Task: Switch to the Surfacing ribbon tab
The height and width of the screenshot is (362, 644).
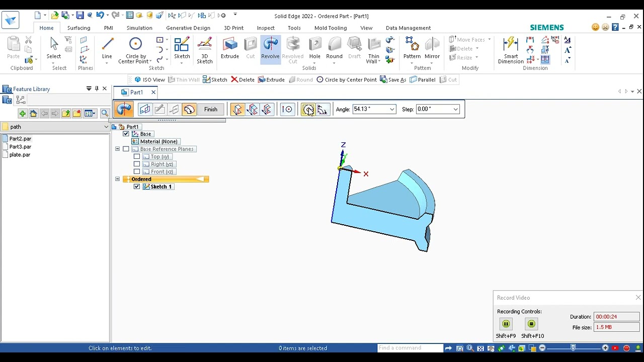Action: pyautogui.click(x=79, y=28)
